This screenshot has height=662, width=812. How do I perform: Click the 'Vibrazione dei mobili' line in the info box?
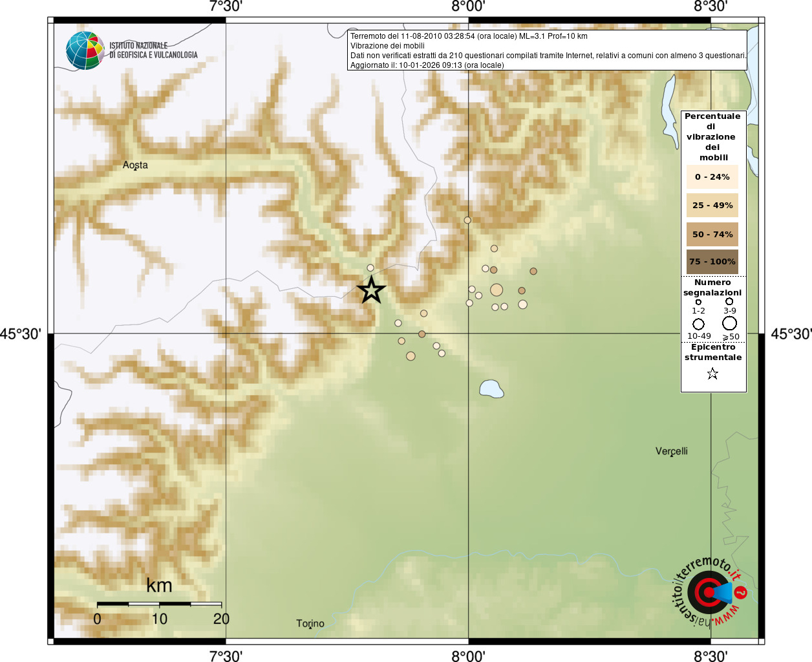(387, 46)
